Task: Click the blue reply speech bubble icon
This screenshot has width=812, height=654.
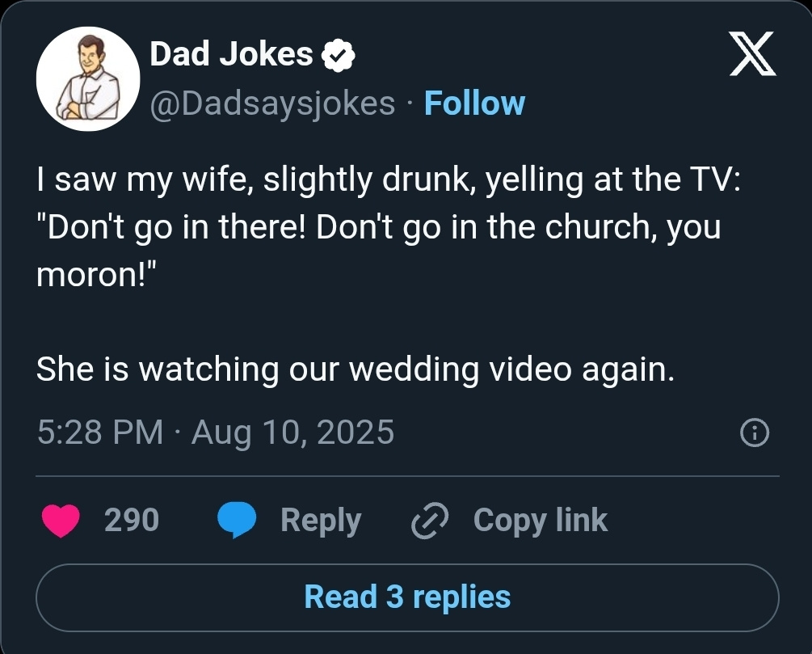Action: point(238,521)
